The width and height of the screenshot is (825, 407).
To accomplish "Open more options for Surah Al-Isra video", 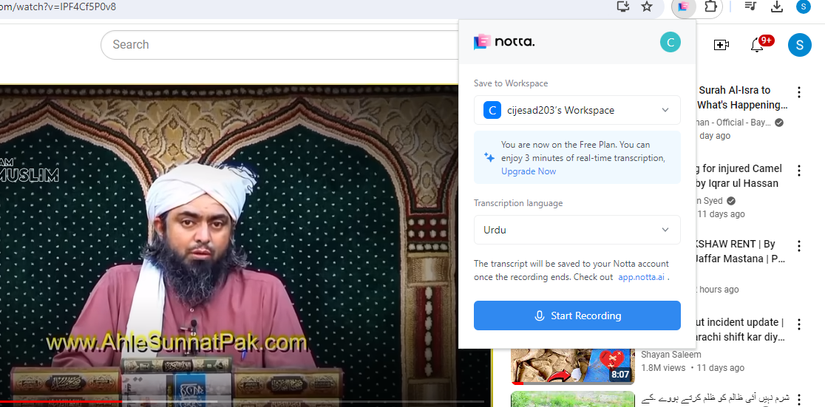I will point(799,92).
